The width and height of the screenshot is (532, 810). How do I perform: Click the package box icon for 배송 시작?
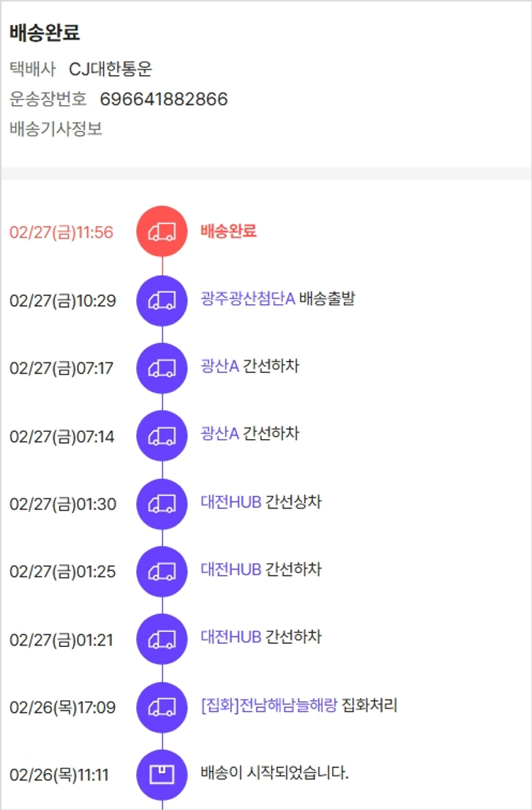click(162, 775)
